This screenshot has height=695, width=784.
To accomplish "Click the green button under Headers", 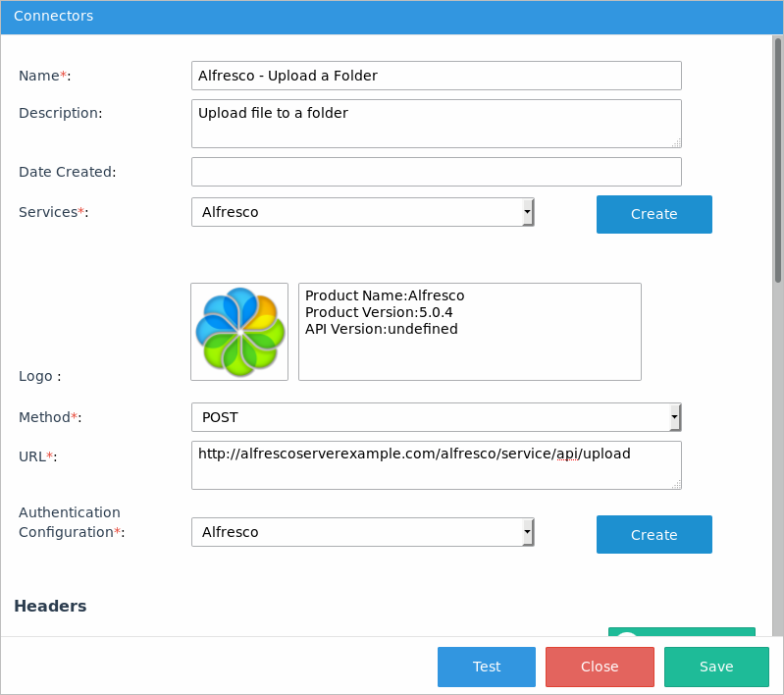I will click(681, 632).
